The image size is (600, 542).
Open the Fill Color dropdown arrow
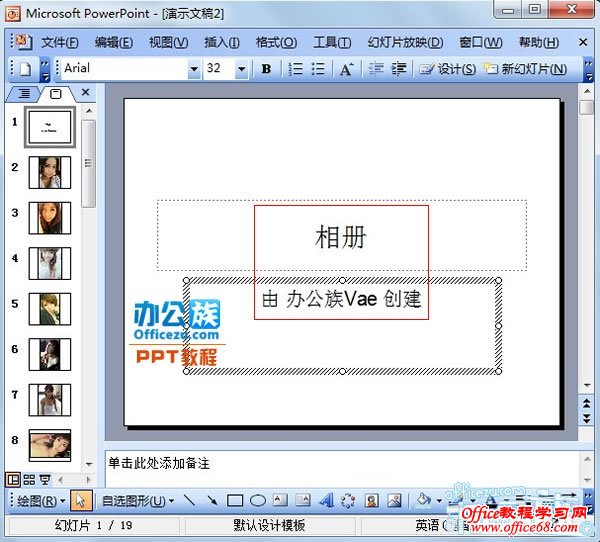(439, 500)
